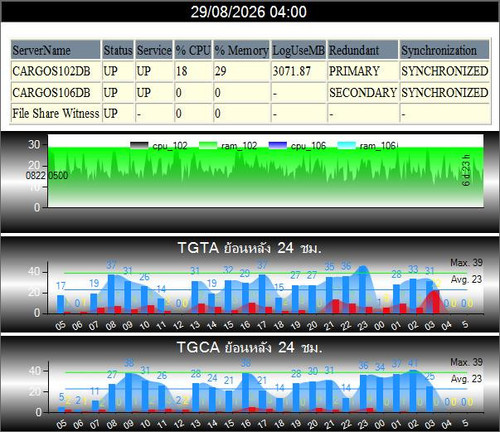The height and width of the screenshot is (432, 500).
Task: Click the TGCA chart title
Action: pyautogui.click(x=249, y=348)
